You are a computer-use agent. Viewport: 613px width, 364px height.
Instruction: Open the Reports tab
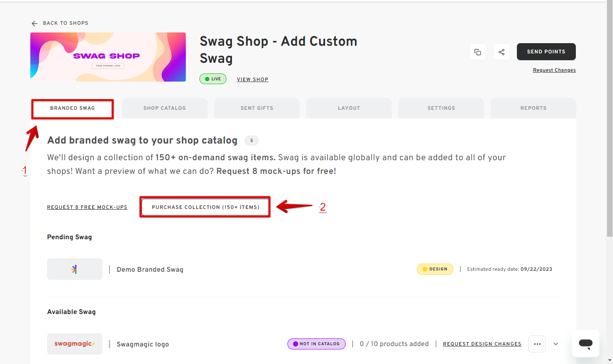[x=533, y=108]
